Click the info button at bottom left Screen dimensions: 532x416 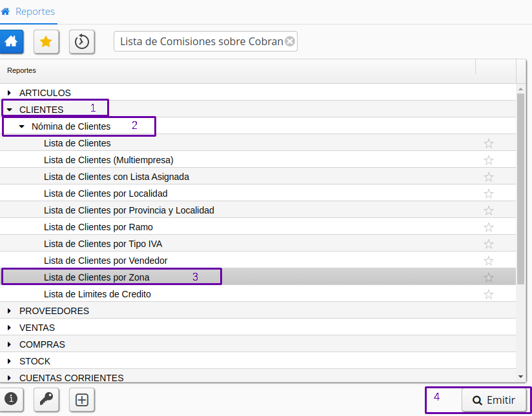pyautogui.click(x=12, y=399)
